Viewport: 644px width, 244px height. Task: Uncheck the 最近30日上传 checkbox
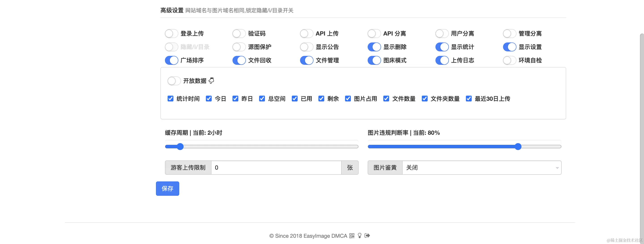coord(469,99)
